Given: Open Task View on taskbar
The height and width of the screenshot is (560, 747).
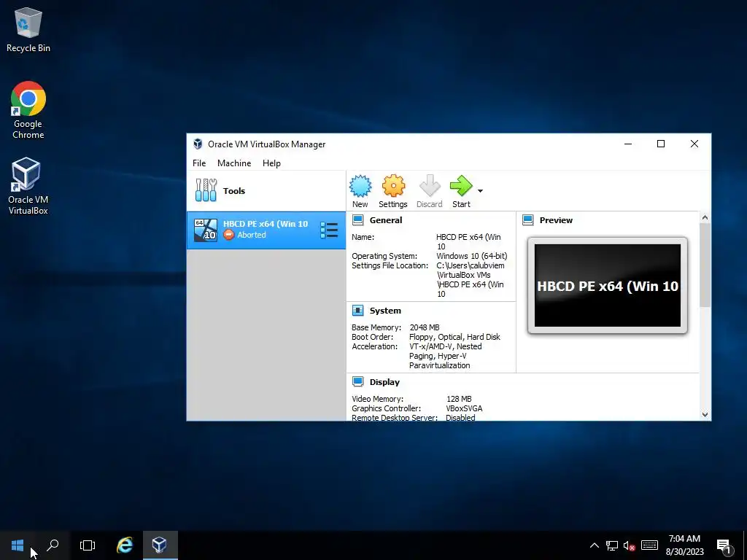Looking at the screenshot, I should point(88,545).
